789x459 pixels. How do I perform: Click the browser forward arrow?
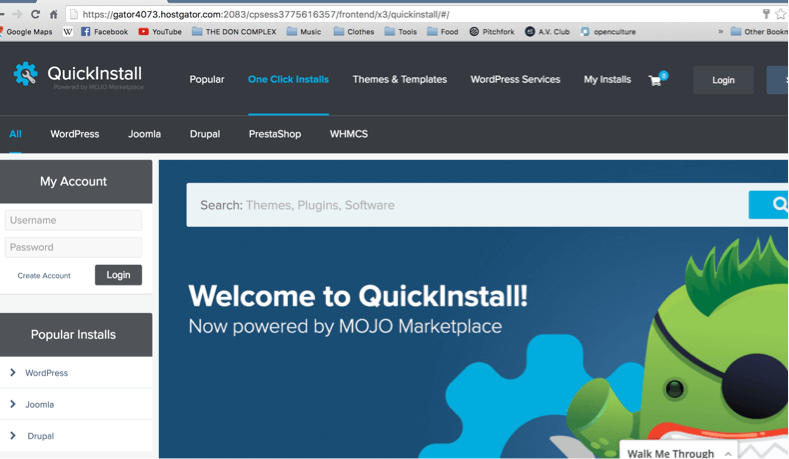click(x=17, y=14)
